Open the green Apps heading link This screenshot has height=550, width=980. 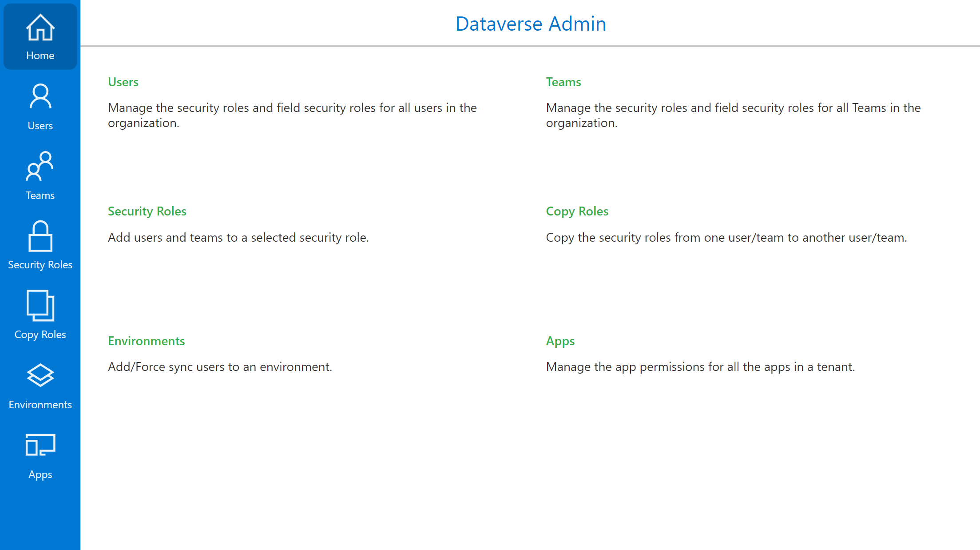560,341
